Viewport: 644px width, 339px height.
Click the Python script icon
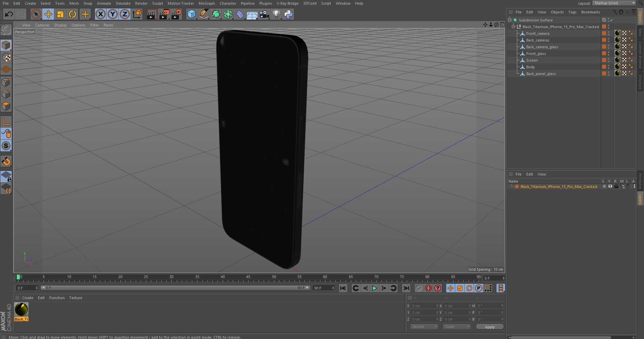(x=288, y=14)
